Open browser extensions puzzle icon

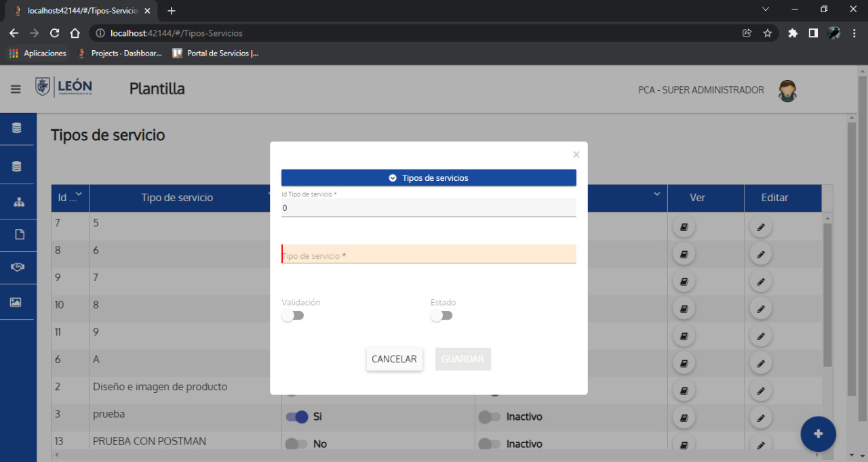[x=793, y=33]
